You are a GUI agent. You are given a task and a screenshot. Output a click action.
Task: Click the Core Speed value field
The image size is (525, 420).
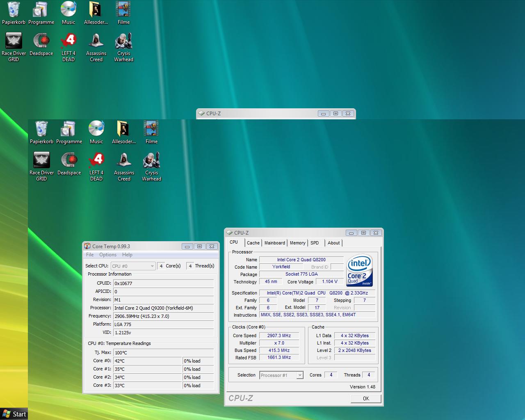pos(279,336)
